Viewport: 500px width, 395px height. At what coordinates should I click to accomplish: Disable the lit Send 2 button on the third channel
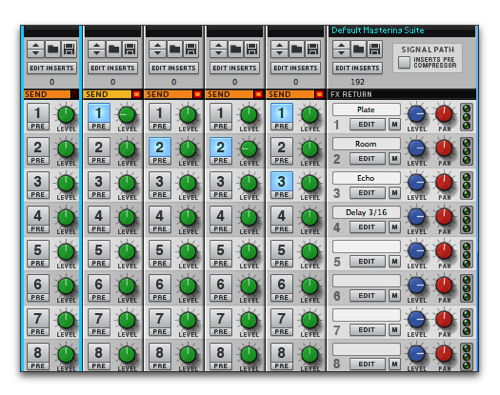(160, 147)
